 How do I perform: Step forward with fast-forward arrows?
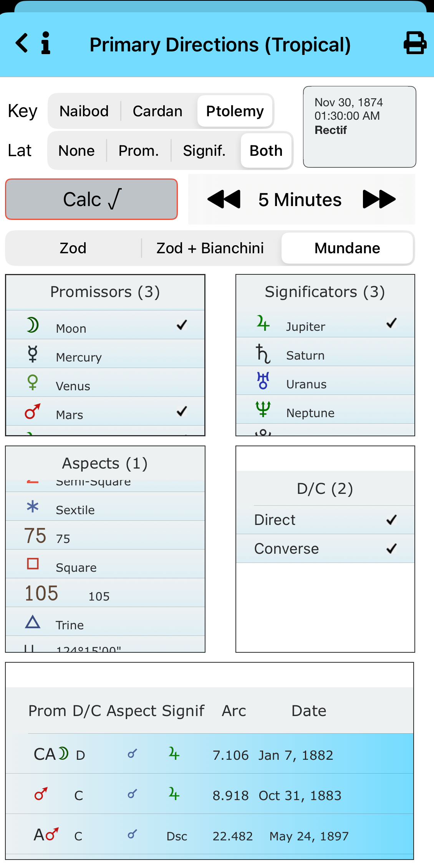pos(379,199)
